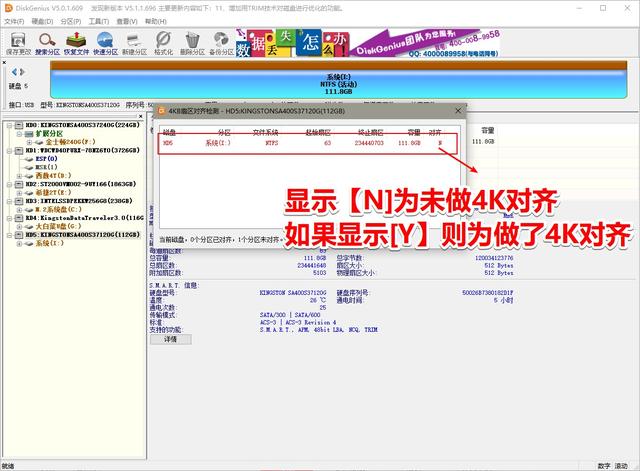Expand the M.2系统盘(C:) partition node
The image size is (640, 471).
[19, 209]
